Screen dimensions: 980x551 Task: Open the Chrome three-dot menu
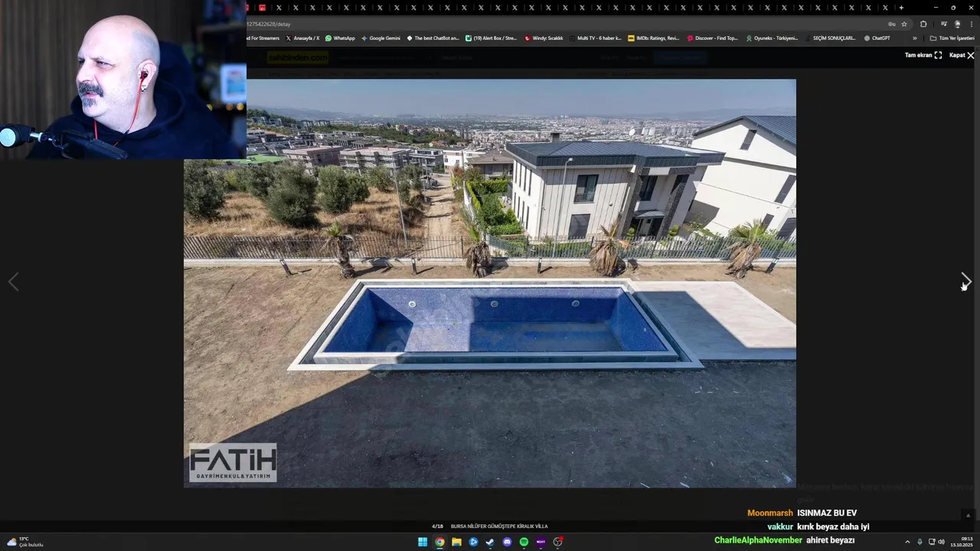[971, 24]
